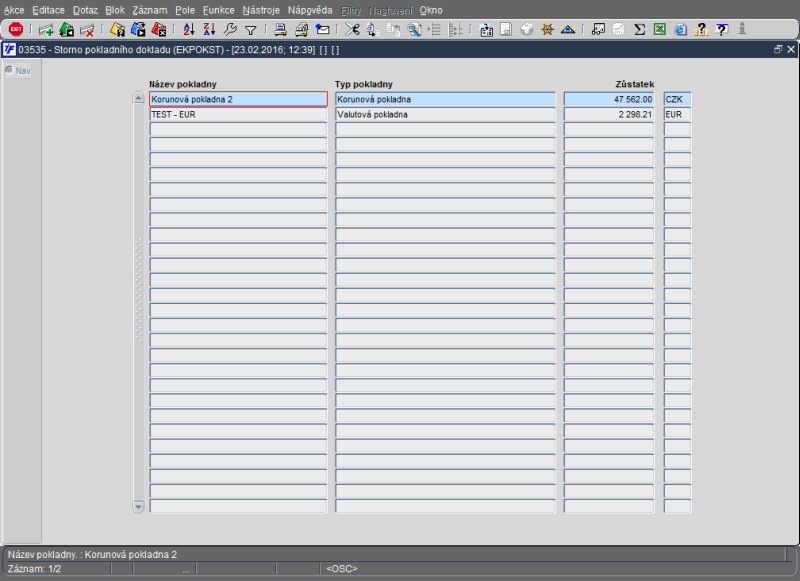Click the insert new record icon
The width and height of the screenshot is (800, 581).
[x=46, y=30]
